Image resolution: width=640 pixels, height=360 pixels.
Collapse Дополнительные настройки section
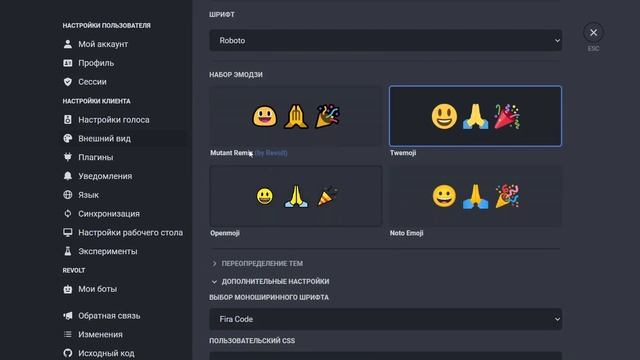tap(271, 282)
